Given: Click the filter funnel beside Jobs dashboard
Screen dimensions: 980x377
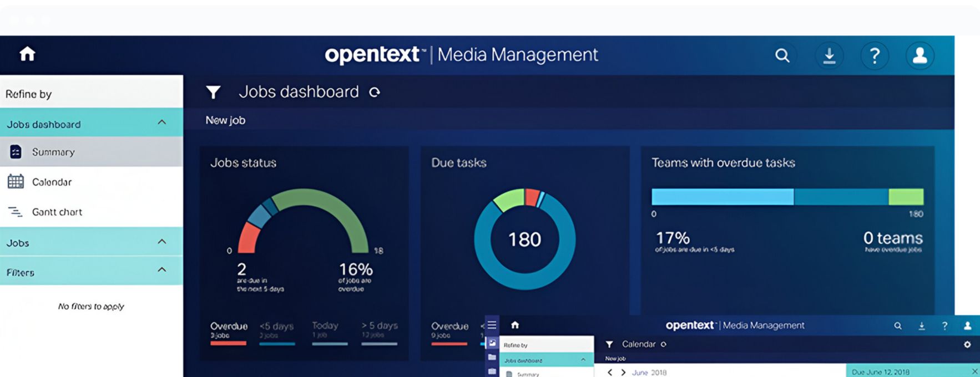Looking at the screenshot, I should (213, 92).
